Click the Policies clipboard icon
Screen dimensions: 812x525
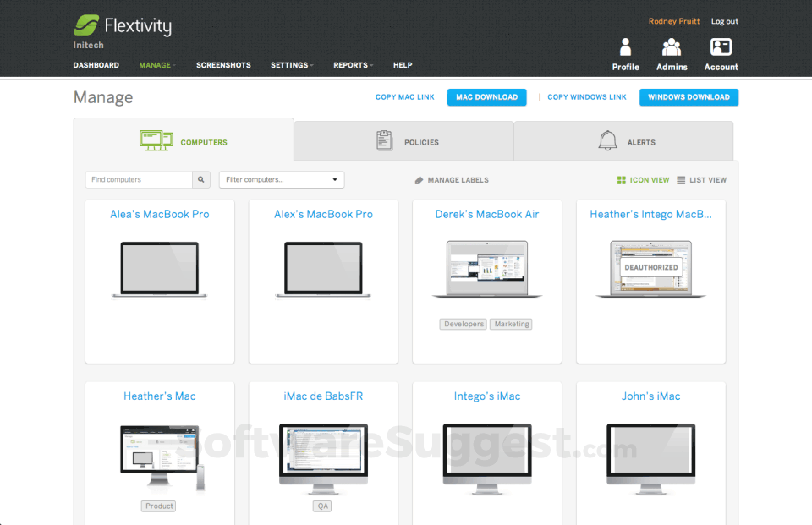pos(385,140)
